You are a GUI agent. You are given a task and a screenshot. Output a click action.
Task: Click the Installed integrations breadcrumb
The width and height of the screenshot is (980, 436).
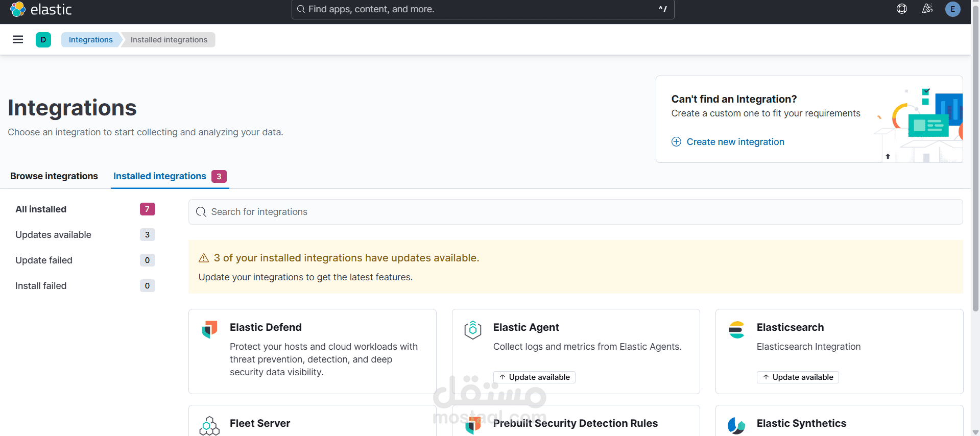pyautogui.click(x=169, y=39)
